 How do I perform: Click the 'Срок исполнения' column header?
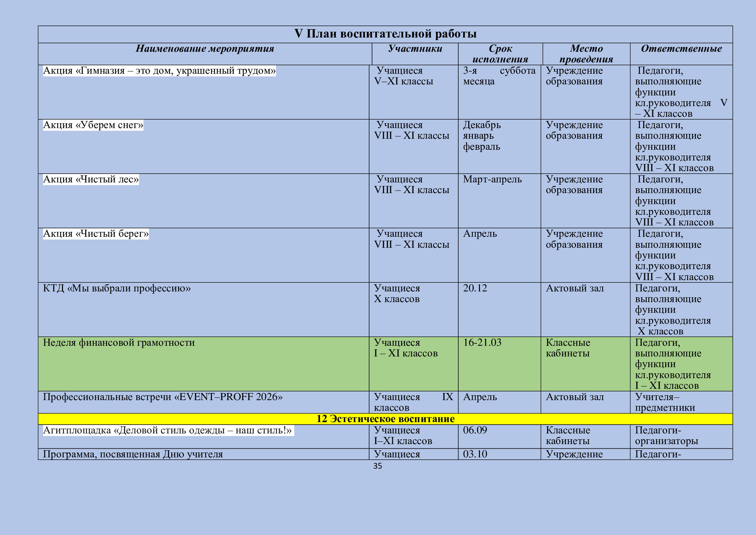tap(500, 54)
